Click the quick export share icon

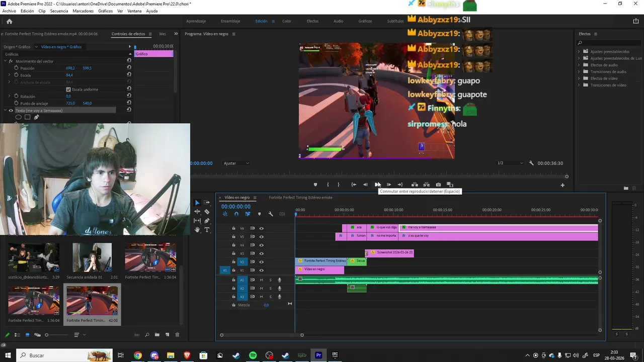pyautogui.click(x=636, y=21)
